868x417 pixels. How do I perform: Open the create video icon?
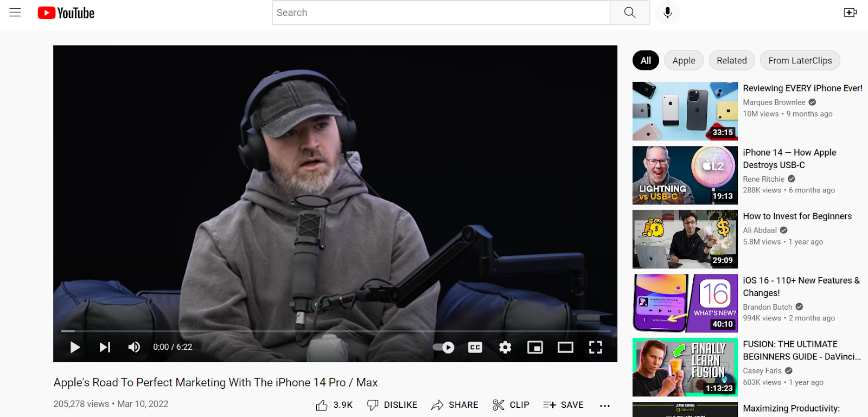(850, 12)
